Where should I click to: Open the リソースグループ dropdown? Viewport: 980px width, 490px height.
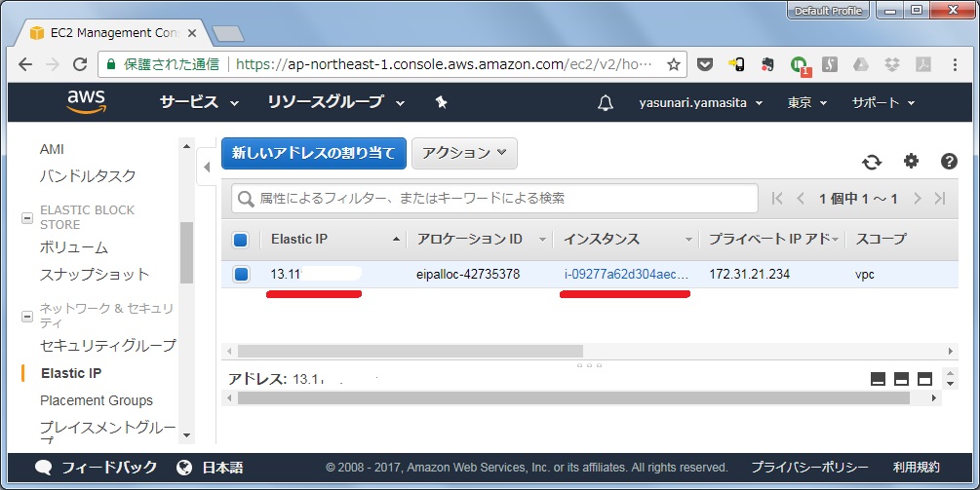pyautogui.click(x=335, y=102)
